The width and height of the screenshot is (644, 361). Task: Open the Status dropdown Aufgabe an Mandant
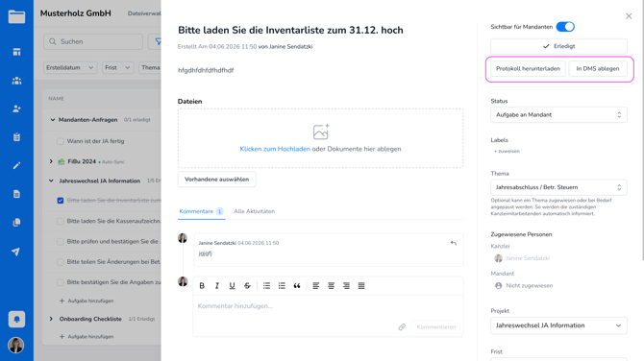point(558,115)
